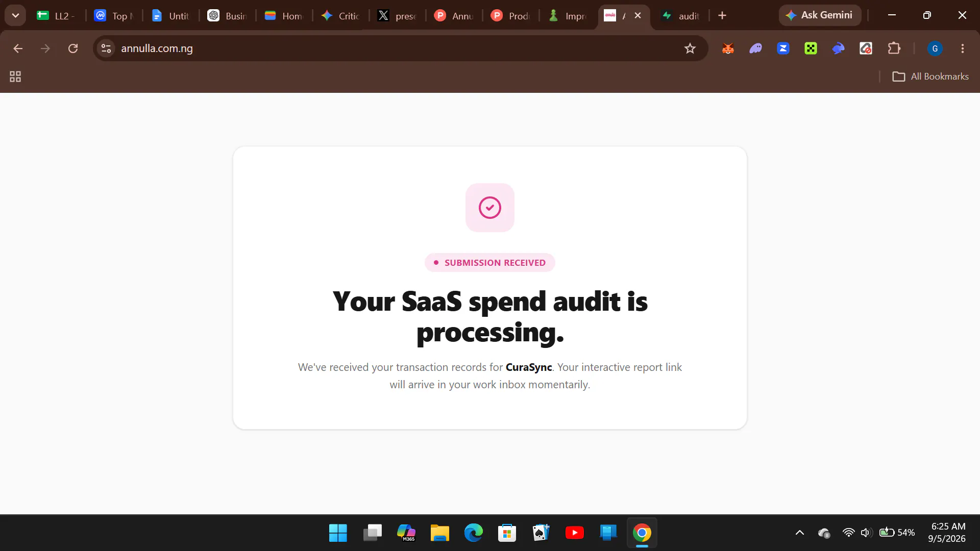Screen dimensions: 980x551
Task: Open the Windows Start menu
Action: tap(338, 533)
